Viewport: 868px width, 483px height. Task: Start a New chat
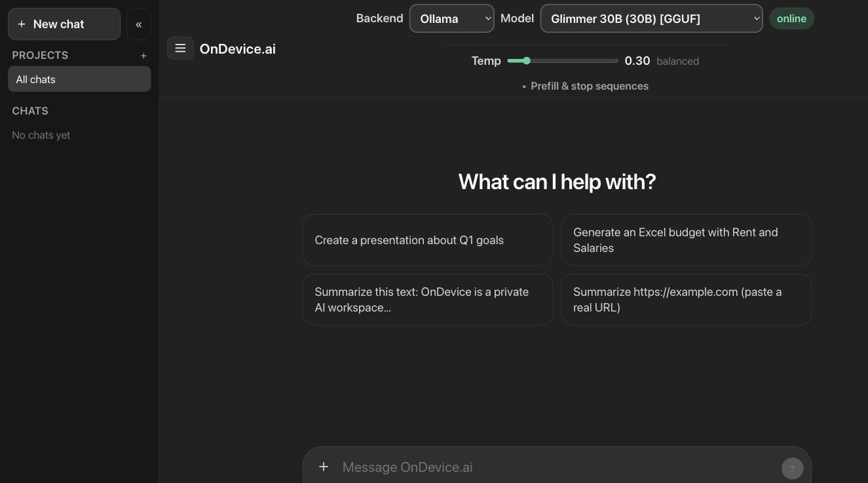(x=64, y=24)
